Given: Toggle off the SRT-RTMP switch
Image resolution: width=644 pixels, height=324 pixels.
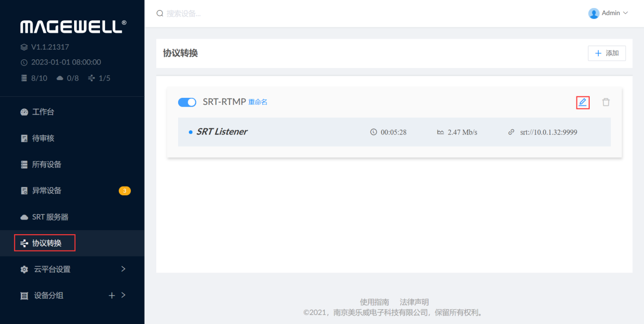Looking at the screenshot, I should tap(187, 102).
